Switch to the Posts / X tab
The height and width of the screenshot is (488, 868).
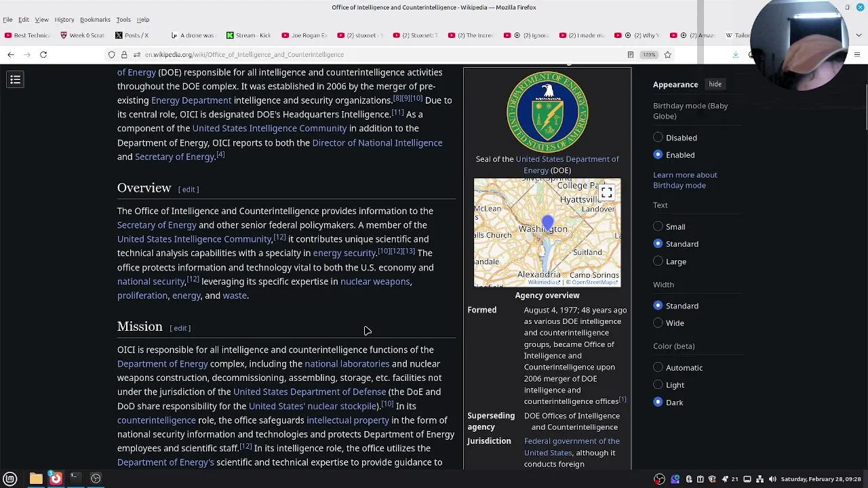tap(137, 35)
